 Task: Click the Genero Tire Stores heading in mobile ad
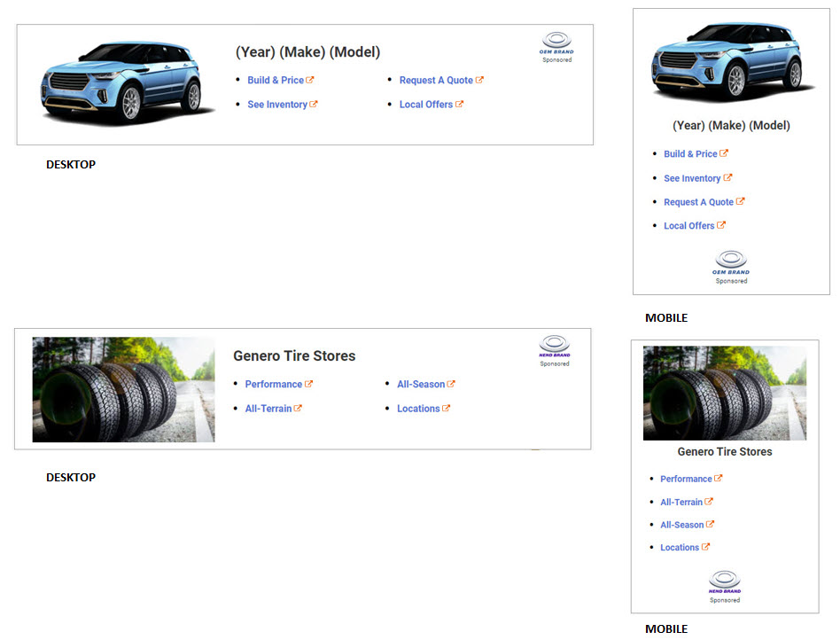click(x=725, y=452)
